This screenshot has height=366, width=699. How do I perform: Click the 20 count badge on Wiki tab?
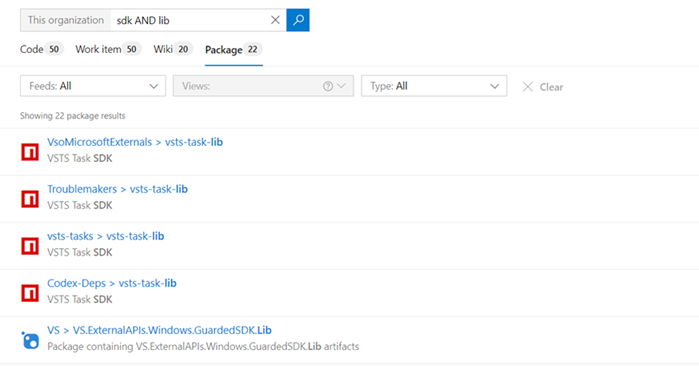pos(183,49)
